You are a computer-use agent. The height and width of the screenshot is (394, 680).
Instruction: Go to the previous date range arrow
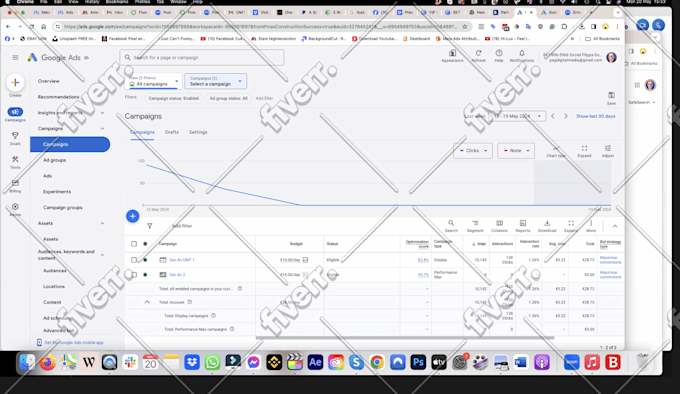coord(552,116)
